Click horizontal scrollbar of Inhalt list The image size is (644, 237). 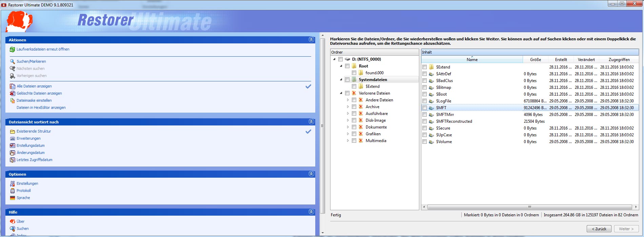click(530, 207)
